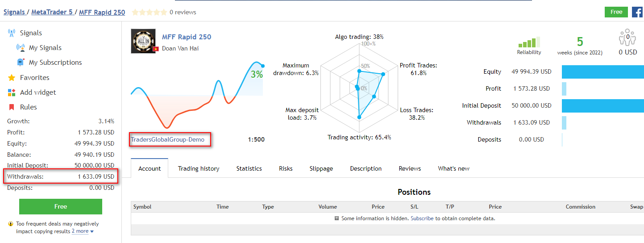Click the Signals sidebar icon
The width and height of the screenshot is (644, 243).
(x=12, y=33)
